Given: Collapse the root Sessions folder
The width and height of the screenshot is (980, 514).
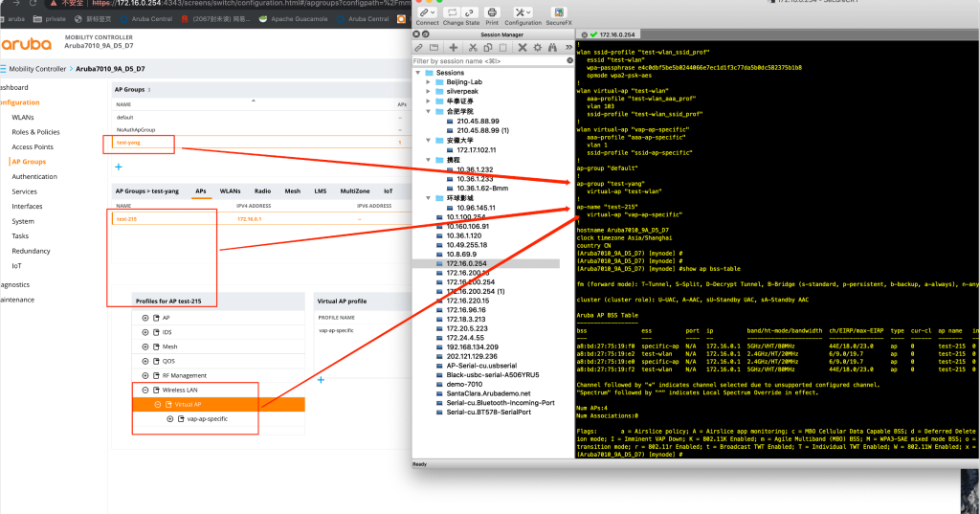Looking at the screenshot, I should (418, 73).
